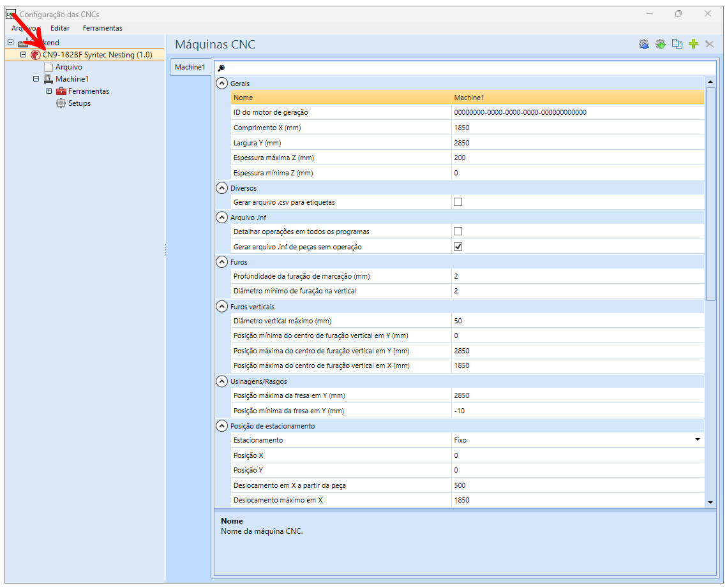Click the red CNC icon beside CN9-1828F
Screen dimensions: 727x588
click(x=36, y=55)
